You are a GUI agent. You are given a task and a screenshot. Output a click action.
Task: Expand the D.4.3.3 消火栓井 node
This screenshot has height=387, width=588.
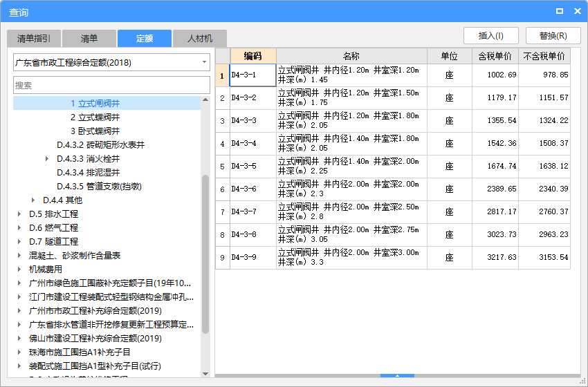(x=47, y=159)
